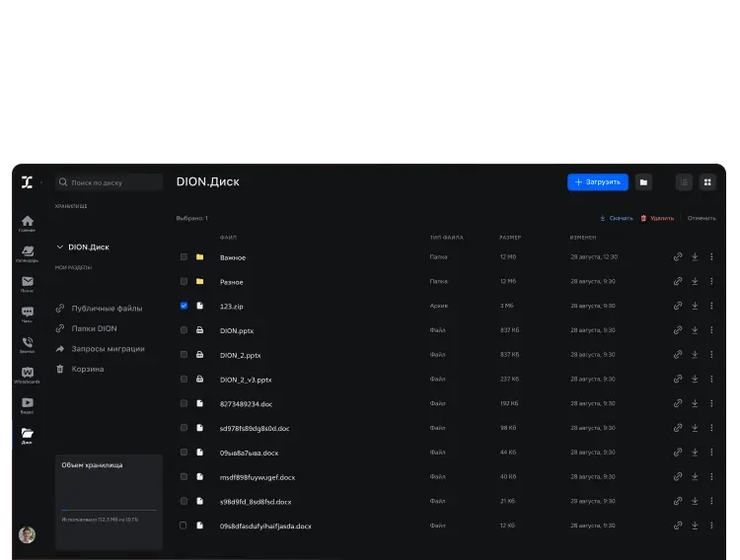Open more options for DION_2_v3.pptx
This screenshot has height=560, width=740.
click(x=711, y=379)
